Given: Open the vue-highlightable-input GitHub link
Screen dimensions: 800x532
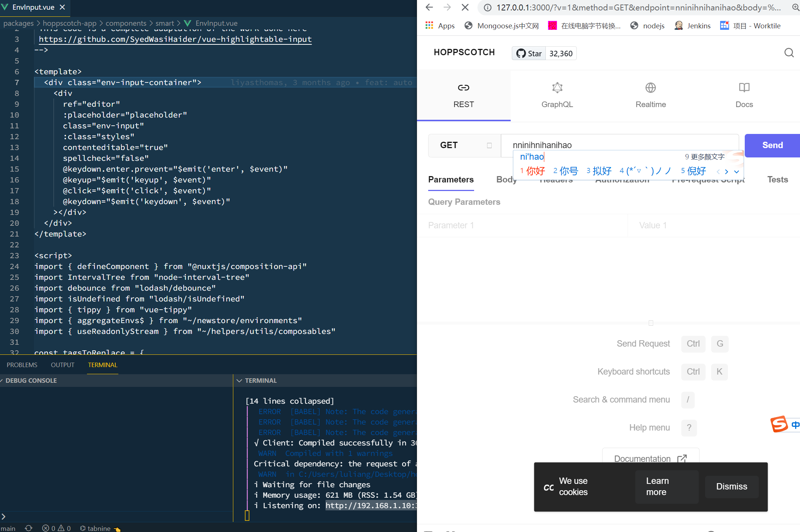Looking at the screenshot, I should (x=175, y=39).
